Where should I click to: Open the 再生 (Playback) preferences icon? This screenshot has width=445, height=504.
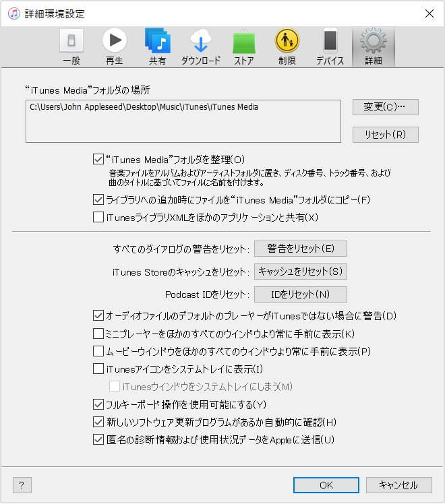115,47
